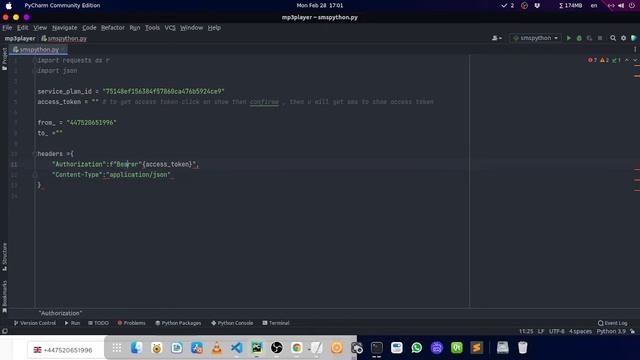Open the Problems tool window
This screenshot has width=640, height=360.
click(x=131, y=323)
